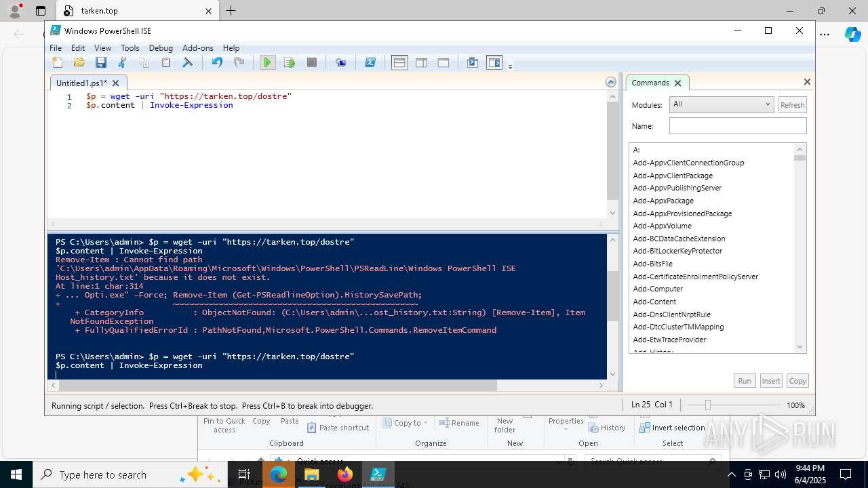Undo the last edit
Screen dimensions: 868x488
pyautogui.click(x=217, y=62)
